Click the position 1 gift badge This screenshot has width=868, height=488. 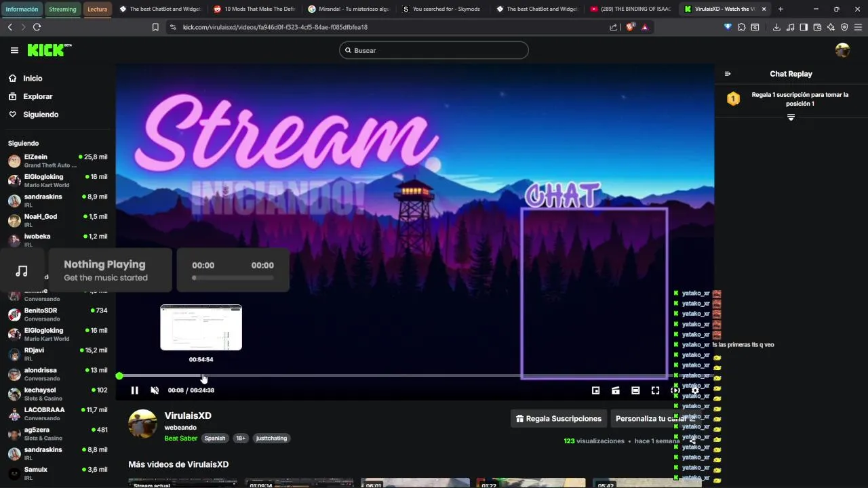pyautogui.click(x=733, y=99)
